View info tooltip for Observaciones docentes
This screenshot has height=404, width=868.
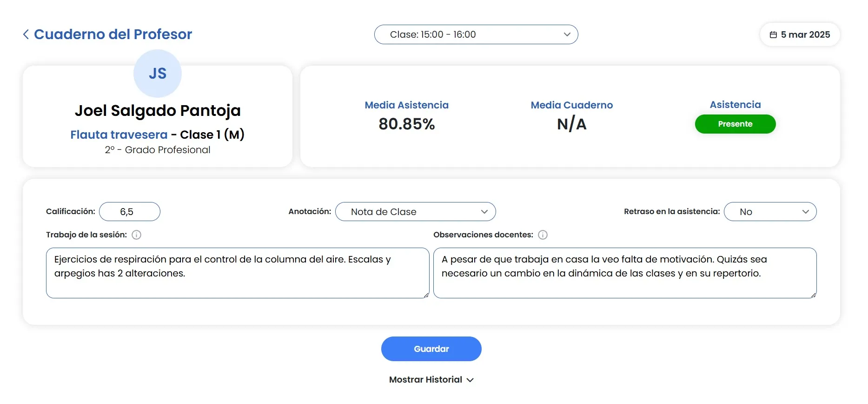[x=542, y=235]
